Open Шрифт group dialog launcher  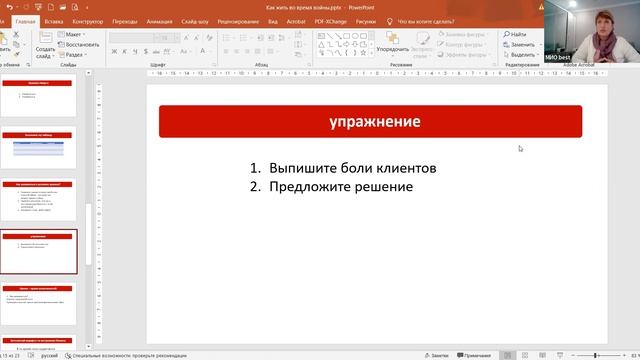click(x=213, y=65)
